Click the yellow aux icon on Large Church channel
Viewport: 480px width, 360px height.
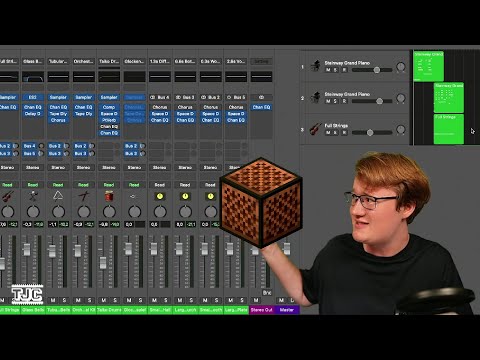(x=185, y=196)
